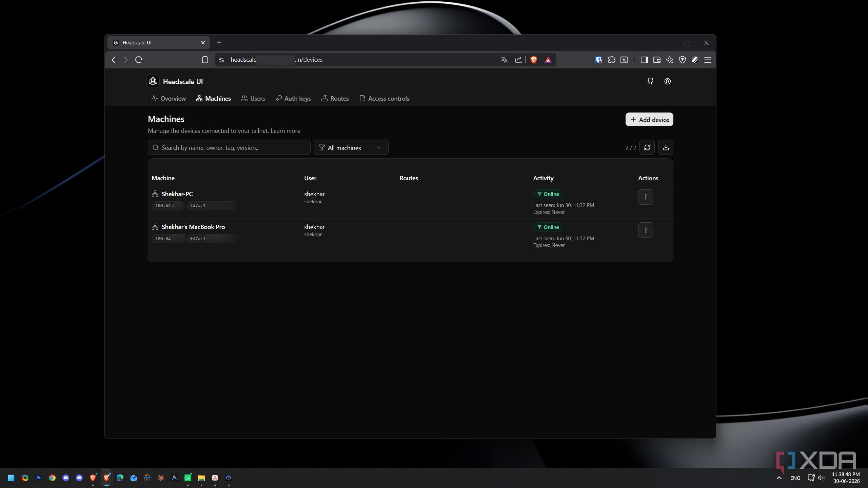Open the Auth keys tab
Image resolution: width=868 pixels, height=488 pixels.
pyautogui.click(x=293, y=99)
